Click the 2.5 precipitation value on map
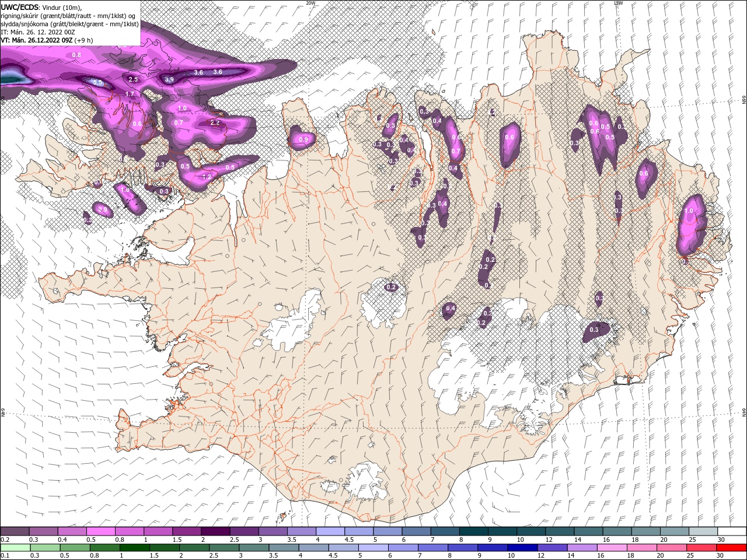 point(133,79)
